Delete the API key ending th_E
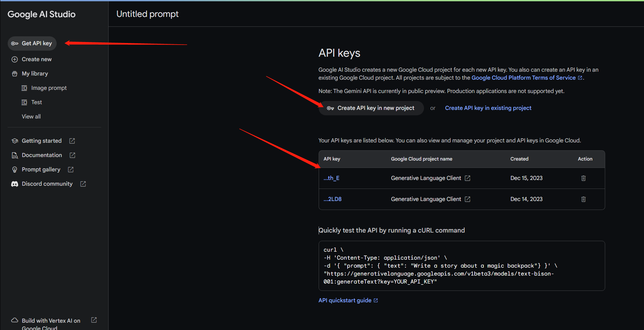This screenshot has height=330, width=644. [x=584, y=178]
